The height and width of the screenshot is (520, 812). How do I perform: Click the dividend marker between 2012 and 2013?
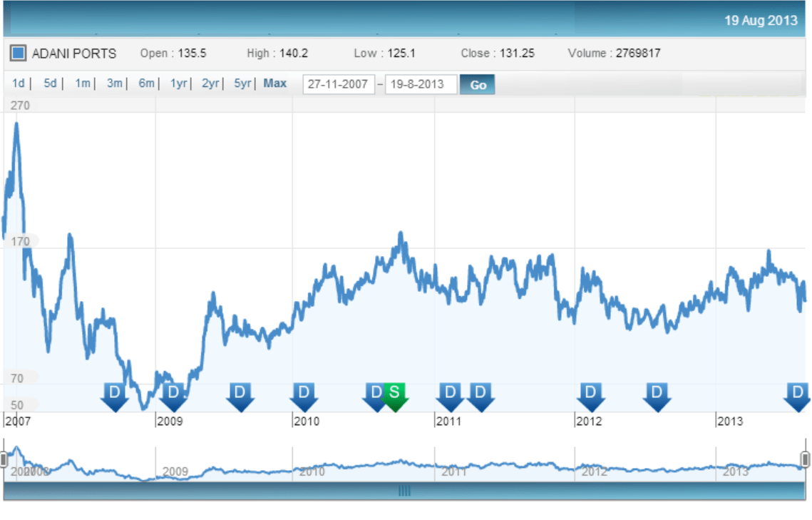(x=655, y=397)
